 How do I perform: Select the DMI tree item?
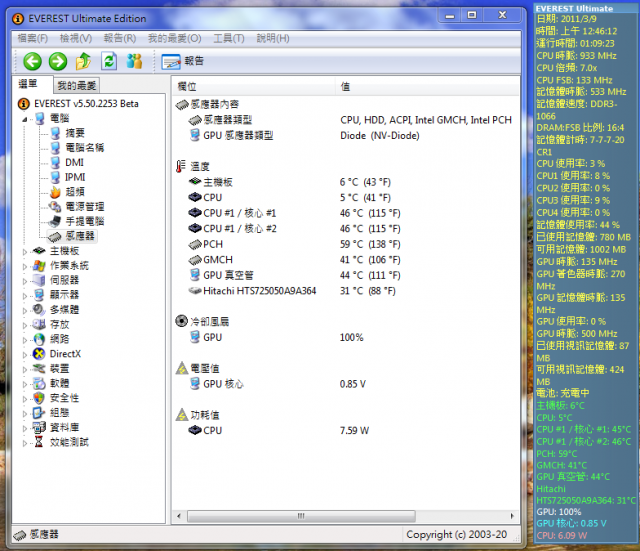coord(74,162)
